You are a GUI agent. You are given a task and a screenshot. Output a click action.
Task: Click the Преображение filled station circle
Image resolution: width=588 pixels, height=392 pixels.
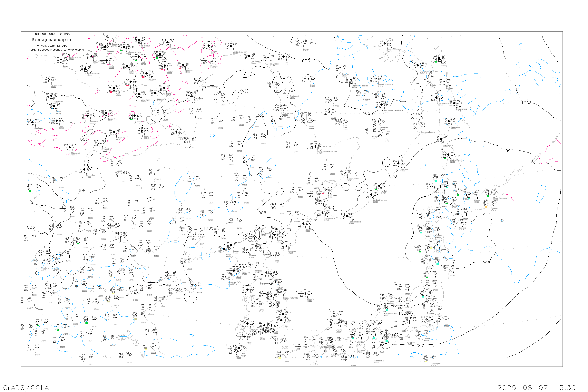[x=347, y=216]
